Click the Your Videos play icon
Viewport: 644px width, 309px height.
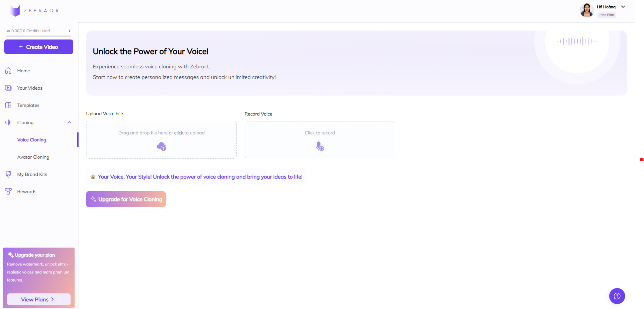tap(8, 88)
